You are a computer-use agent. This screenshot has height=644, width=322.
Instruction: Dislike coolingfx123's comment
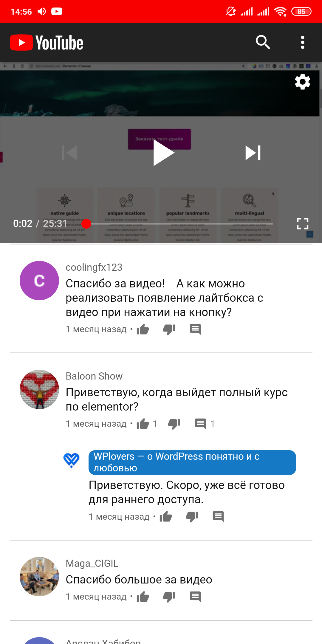(169, 329)
